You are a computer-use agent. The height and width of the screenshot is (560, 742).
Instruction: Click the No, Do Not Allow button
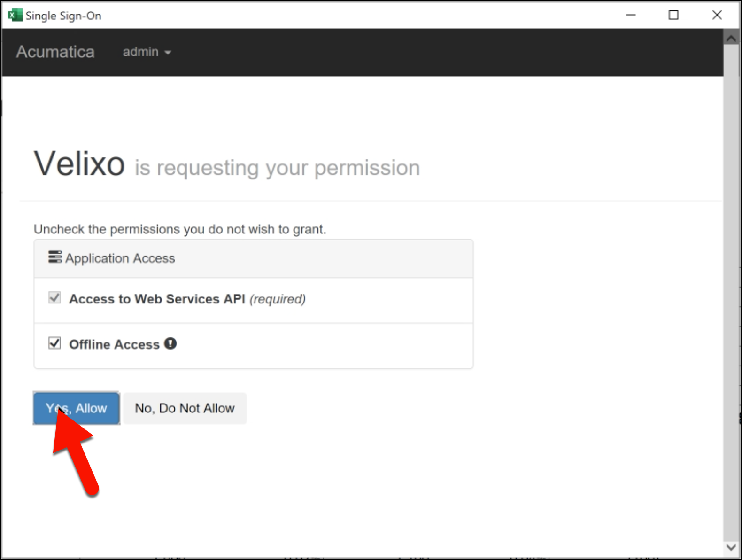pos(185,408)
